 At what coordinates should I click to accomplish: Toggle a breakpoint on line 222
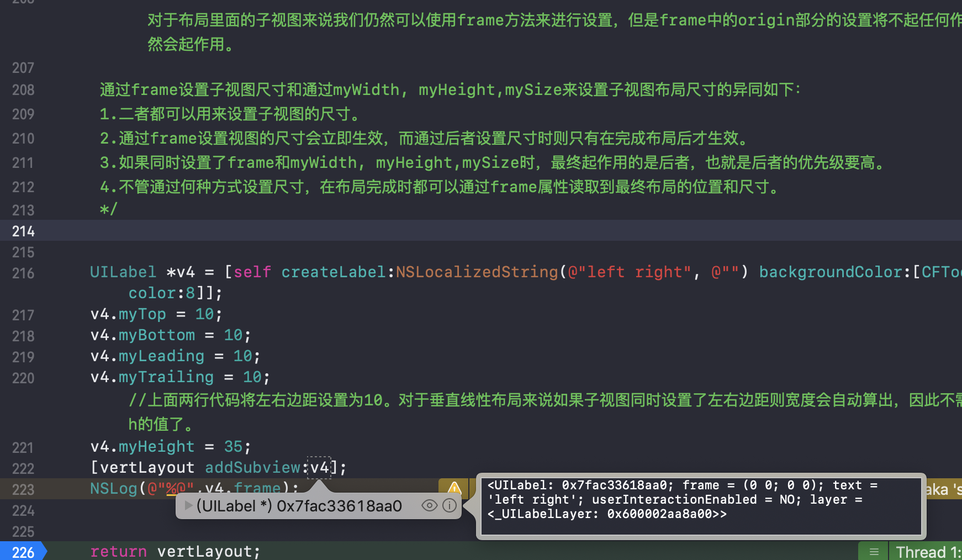pos(23,468)
